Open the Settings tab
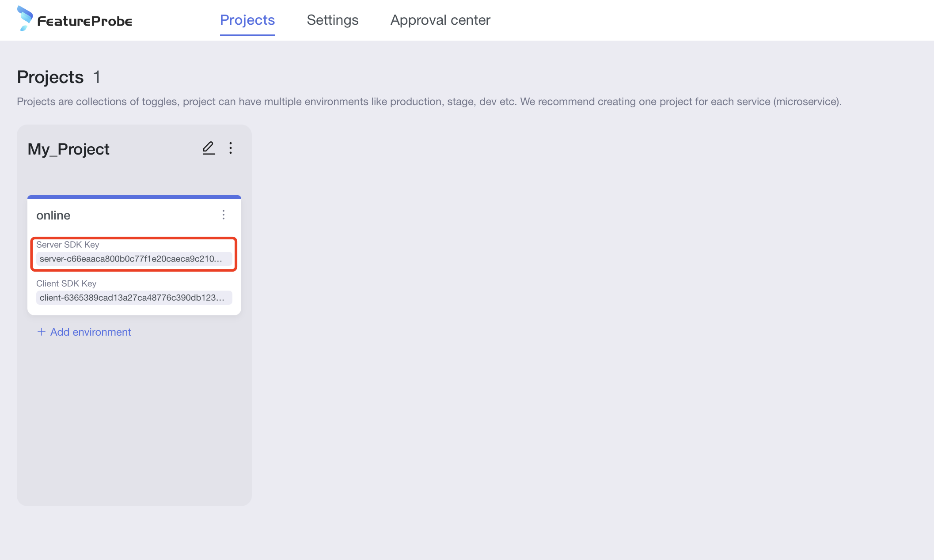 point(332,20)
